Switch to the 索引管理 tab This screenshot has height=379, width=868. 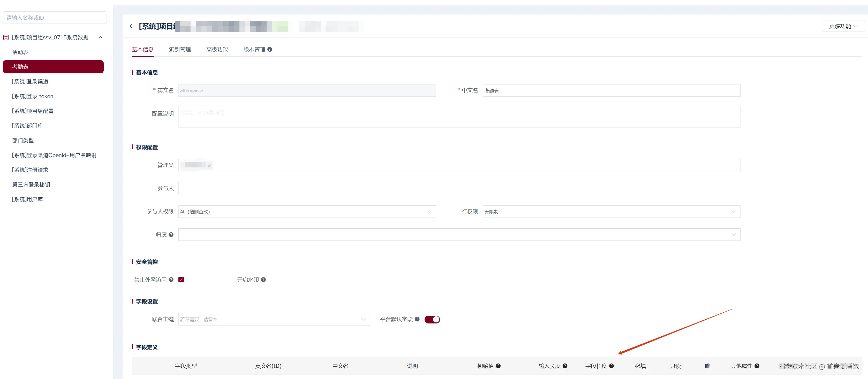[x=180, y=50]
